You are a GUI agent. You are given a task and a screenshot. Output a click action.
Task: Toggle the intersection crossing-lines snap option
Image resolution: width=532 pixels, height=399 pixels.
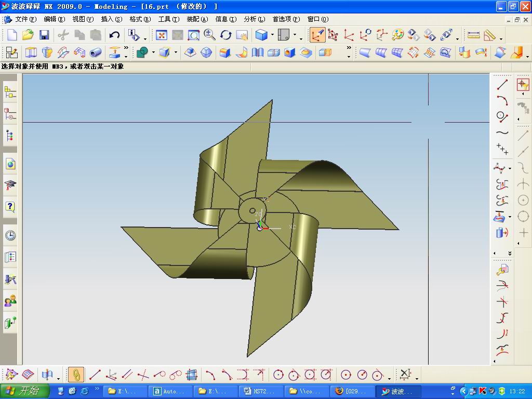[143, 375]
